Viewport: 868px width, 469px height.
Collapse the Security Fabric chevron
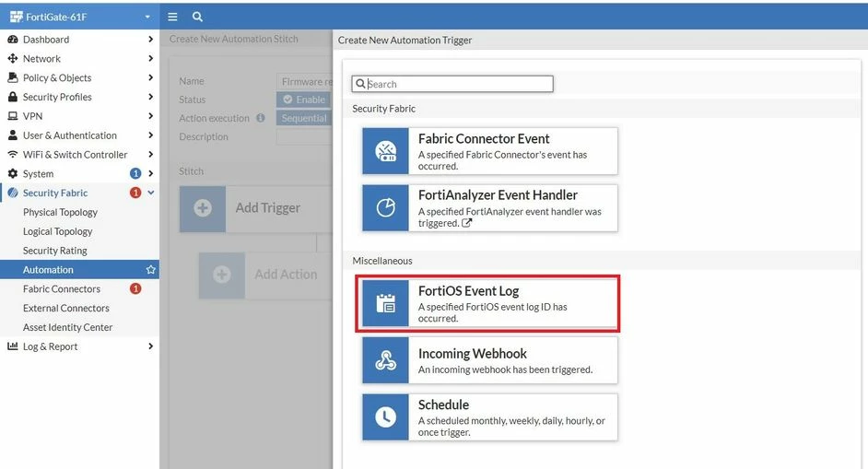click(x=150, y=193)
